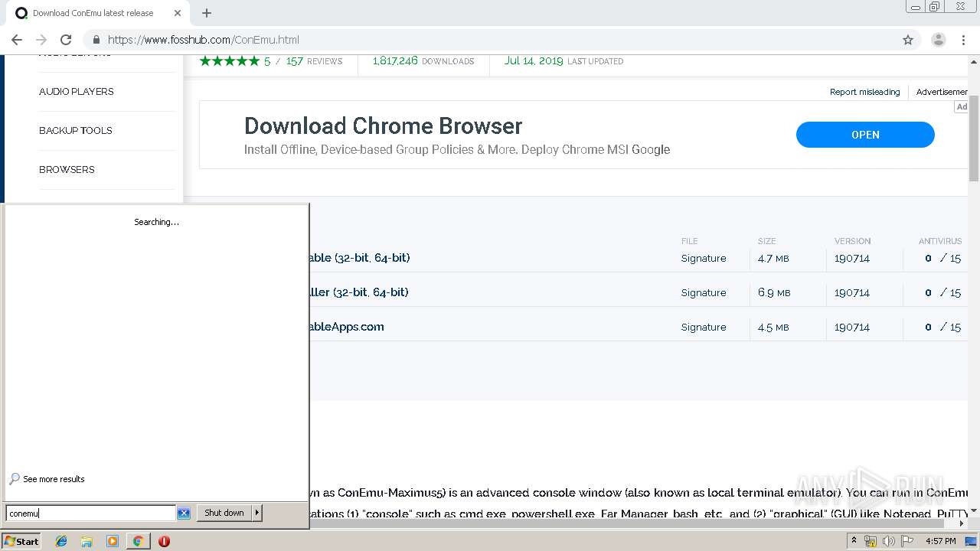
Task: Expand the Shut down options arrow
Action: tap(257, 513)
